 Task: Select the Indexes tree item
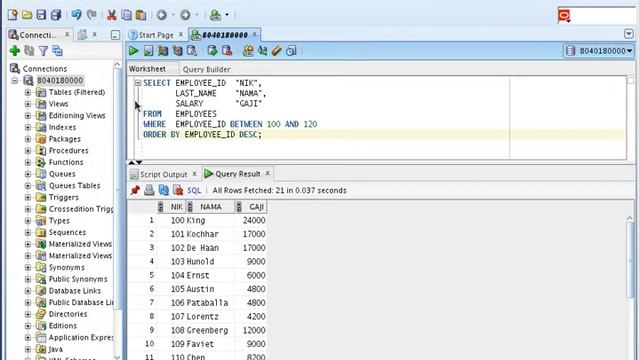(x=62, y=127)
